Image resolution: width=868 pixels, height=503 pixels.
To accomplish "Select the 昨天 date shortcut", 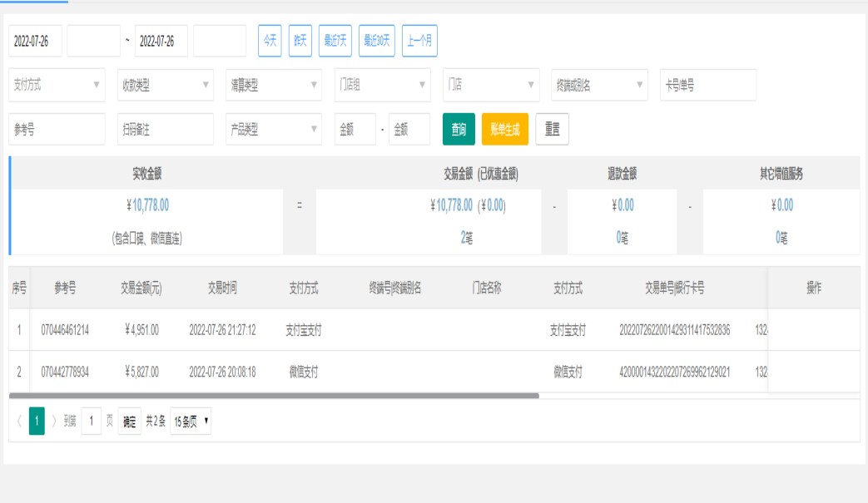I will pyautogui.click(x=300, y=41).
